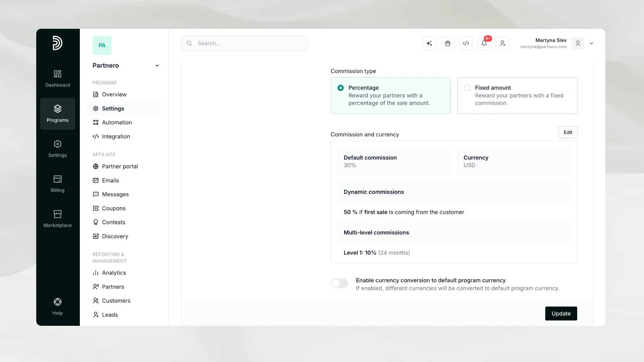Click the PA program avatar tile

102,45
